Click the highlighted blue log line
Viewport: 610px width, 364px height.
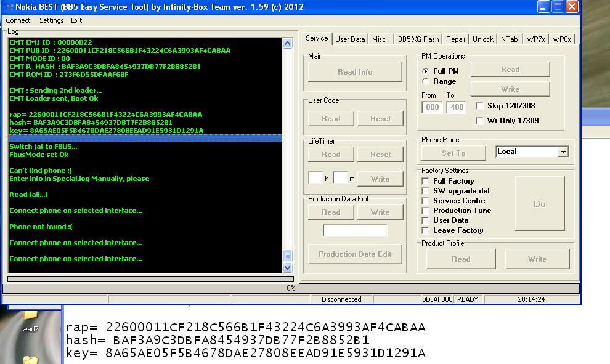pos(145,139)
